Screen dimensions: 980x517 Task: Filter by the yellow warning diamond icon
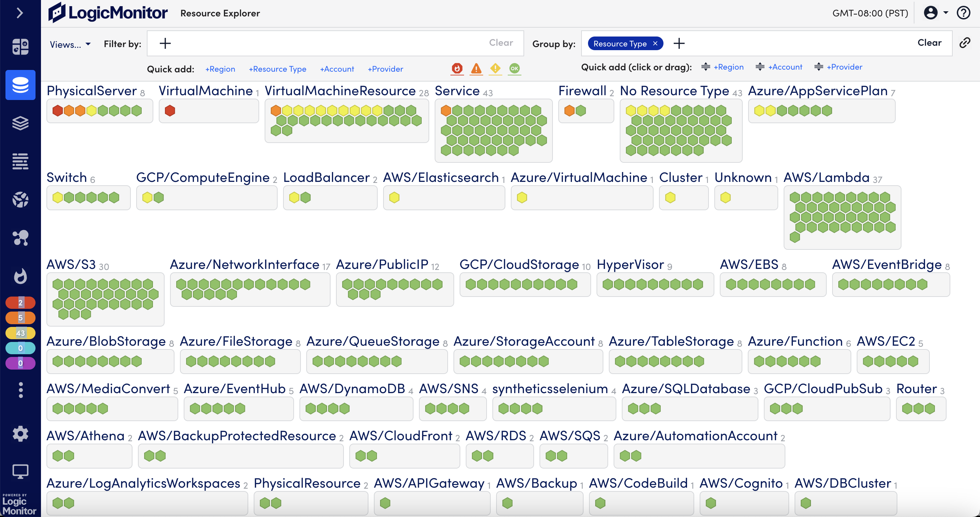495,69
